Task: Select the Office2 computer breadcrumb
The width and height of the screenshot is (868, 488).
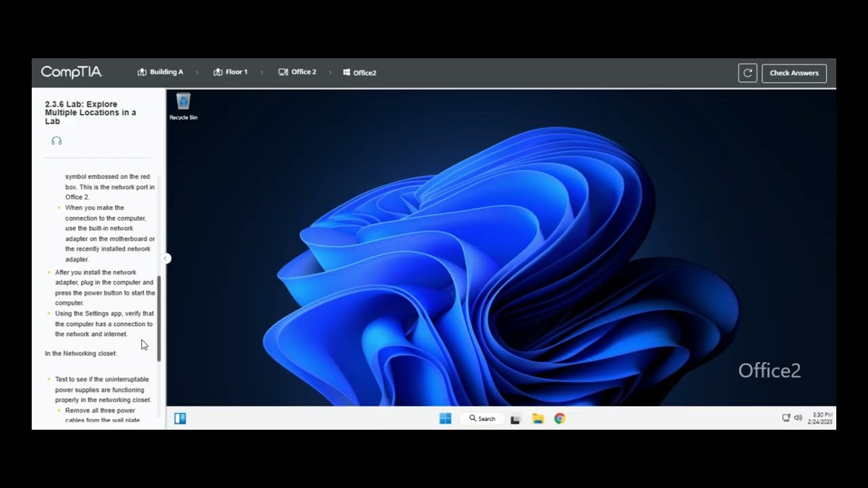Action: point(359,73)
